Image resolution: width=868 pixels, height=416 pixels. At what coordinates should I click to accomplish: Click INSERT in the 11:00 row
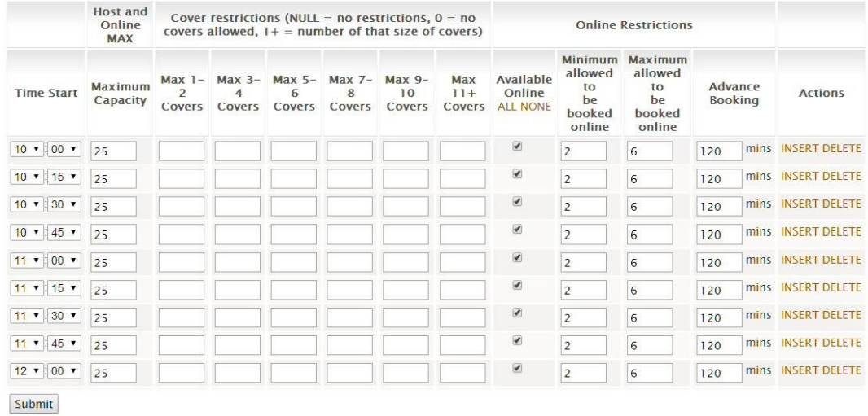(x=800, y=260)
